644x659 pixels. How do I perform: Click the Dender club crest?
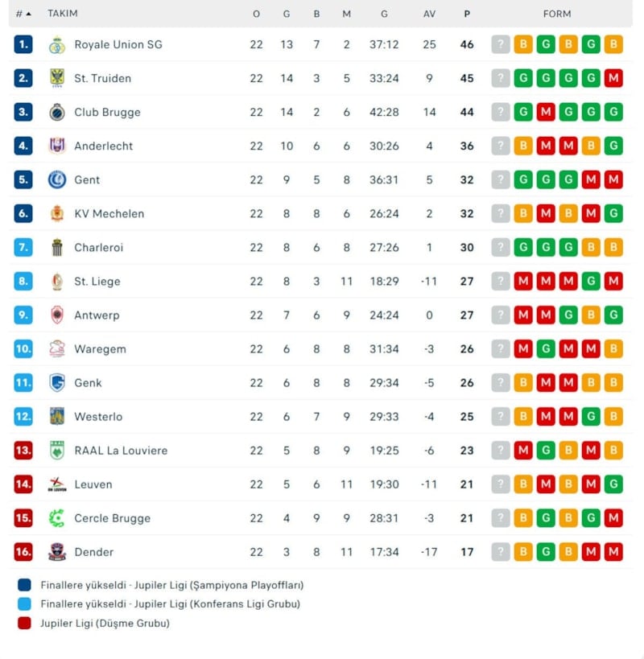pyautogui.click(x=56, y=552)
